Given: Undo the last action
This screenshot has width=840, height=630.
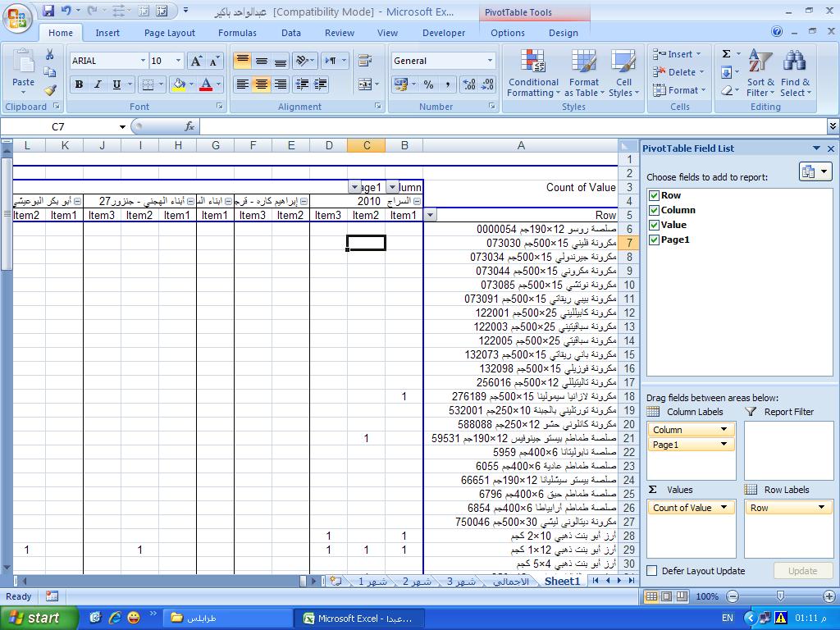Looking at the screenshot, I should tap(66, 11).
